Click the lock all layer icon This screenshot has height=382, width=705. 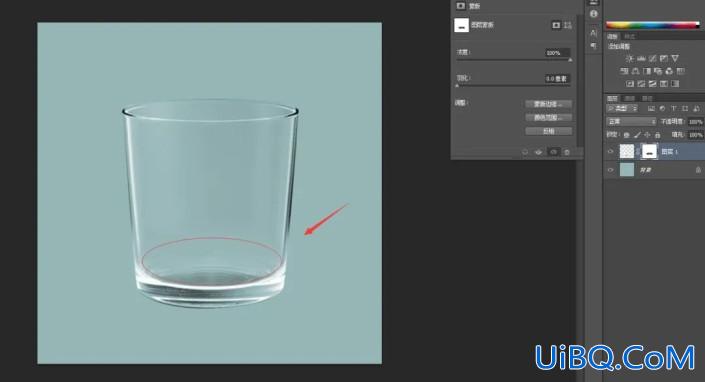(x=657, y=135)
